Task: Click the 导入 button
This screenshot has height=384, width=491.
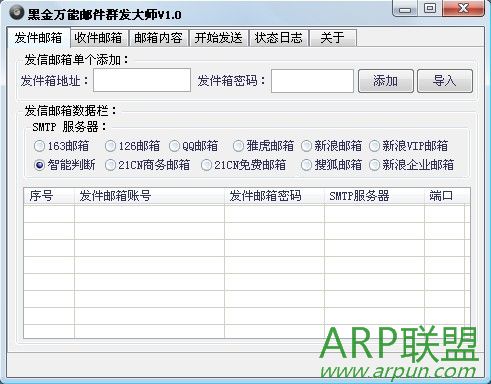Action: (x=445, y=81)
